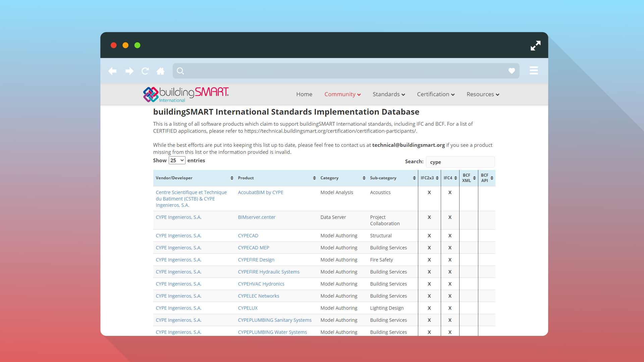Open the CYPECAD product link
The image size is (644, 362).
[x=248, y=236]
